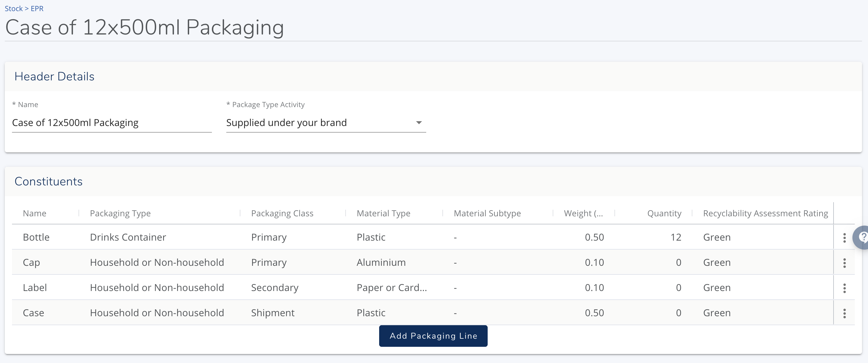Image resolution: width=868 pixels, height=363 pixels.
Task: Click the Material Subtype column header
Action: tap(487, 213)
